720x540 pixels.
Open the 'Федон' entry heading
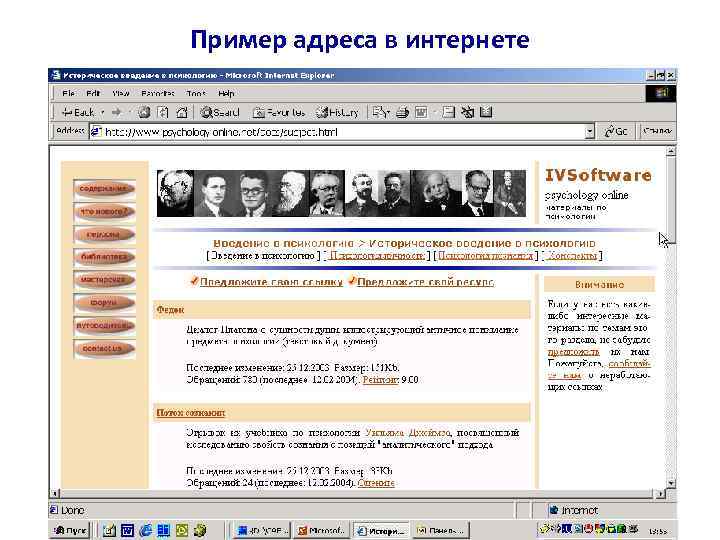[170, 310]
